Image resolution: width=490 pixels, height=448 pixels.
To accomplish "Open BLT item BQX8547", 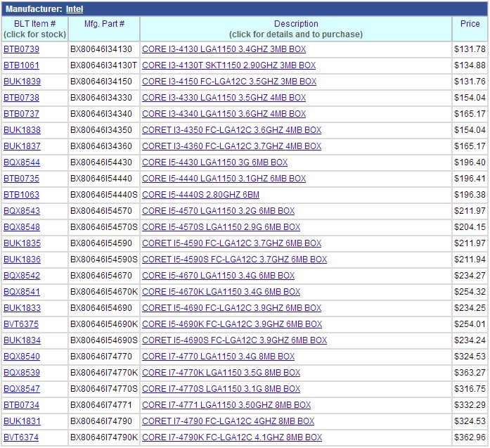I will (x=22, y=389).
